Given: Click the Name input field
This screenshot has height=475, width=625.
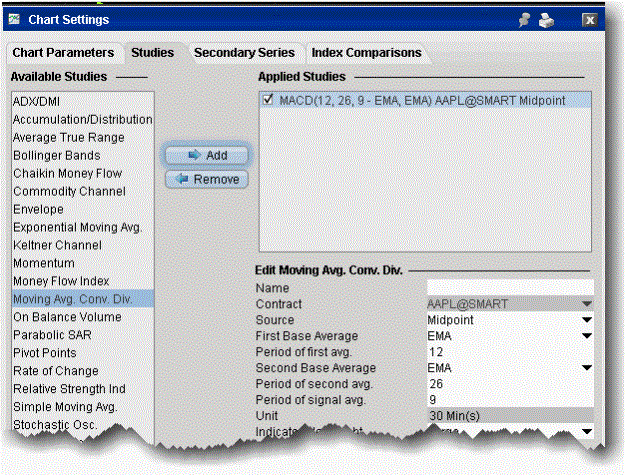Looking at the screenshot, I should [509, 287].
